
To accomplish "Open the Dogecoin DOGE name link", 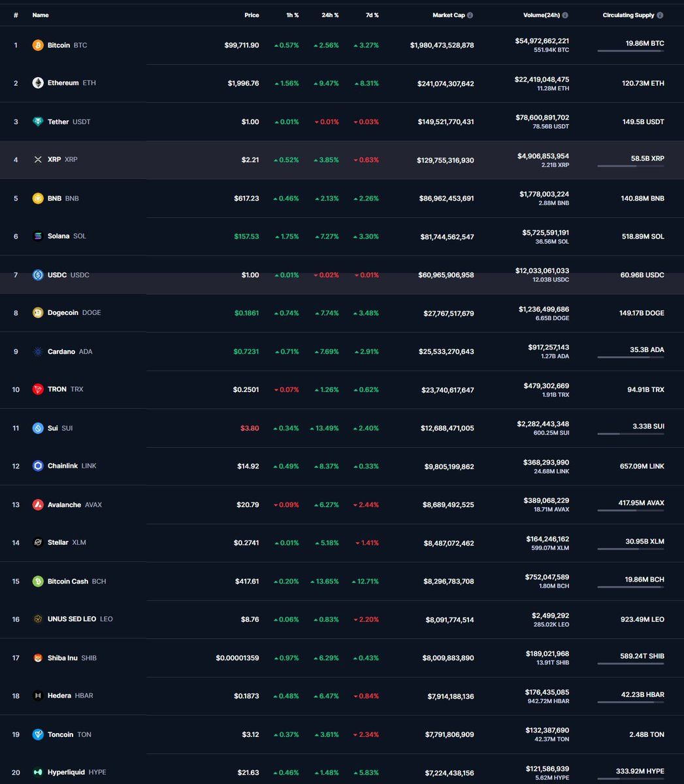I will click(74, 313).
